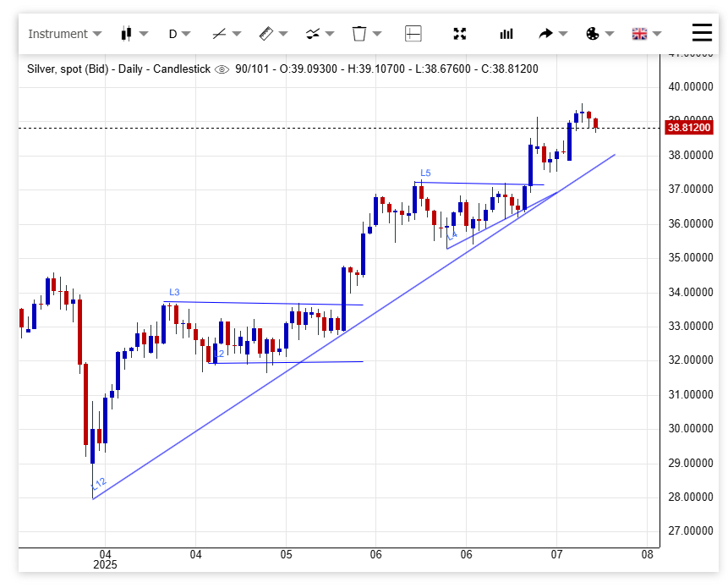The height and width of the screenshot is (588, 728).
Task: Open the color palette theme icon
Action: (592, 34)
